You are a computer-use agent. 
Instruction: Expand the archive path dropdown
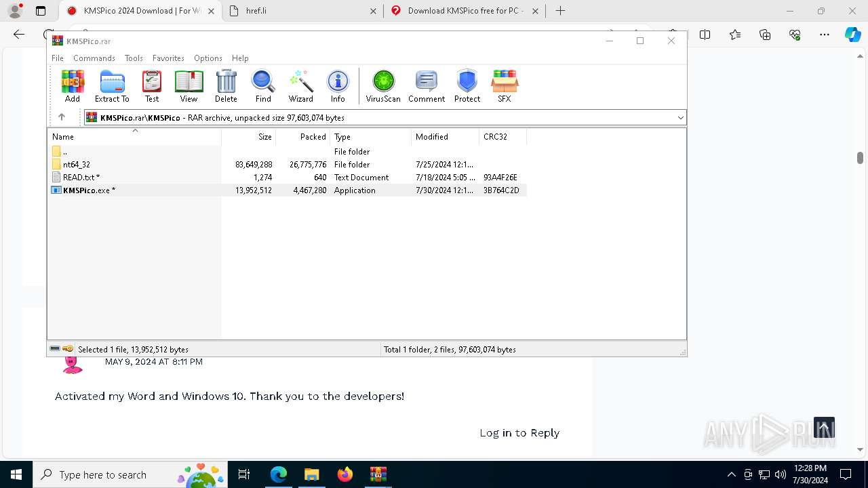680,118
